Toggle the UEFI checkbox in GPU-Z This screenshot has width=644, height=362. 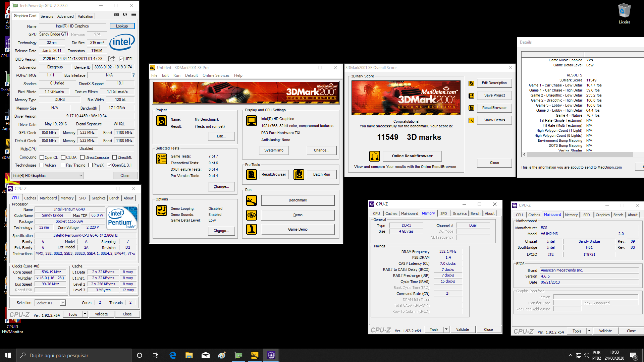121,59
